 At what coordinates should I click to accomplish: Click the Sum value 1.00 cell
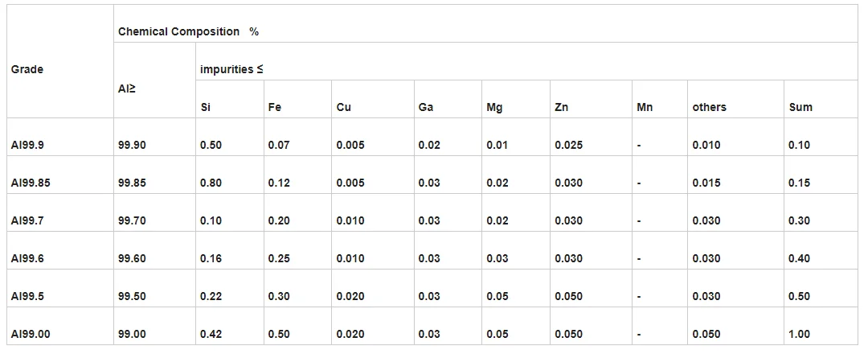tap(799, 334)
